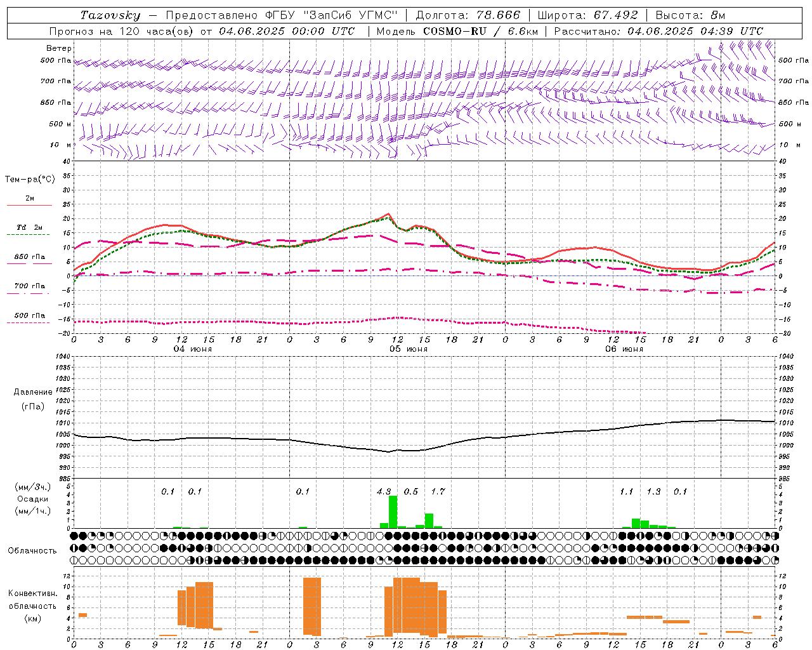Select the Облачность cloudiness label
This screenshot has width=812, height=650.
(x=32, y=550)
